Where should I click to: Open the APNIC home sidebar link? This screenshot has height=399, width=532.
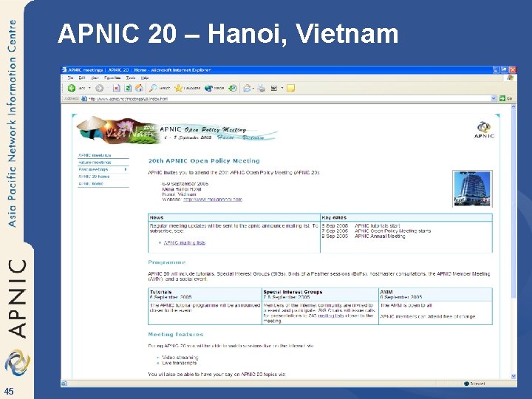coord(91,183)
